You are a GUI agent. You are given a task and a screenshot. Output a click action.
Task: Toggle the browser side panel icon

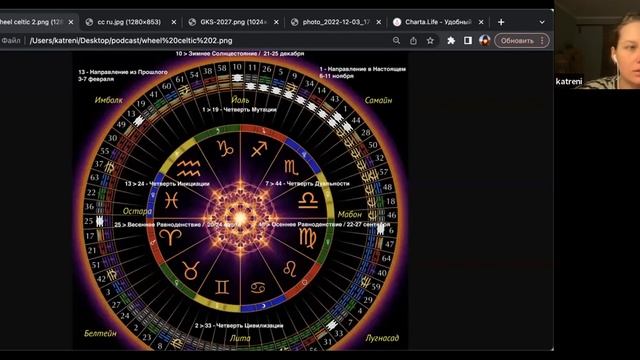tap(468, 40)
